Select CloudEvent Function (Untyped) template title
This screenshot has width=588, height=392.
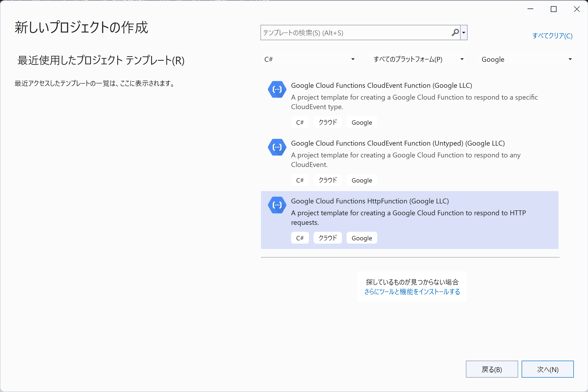pos(398,143)
